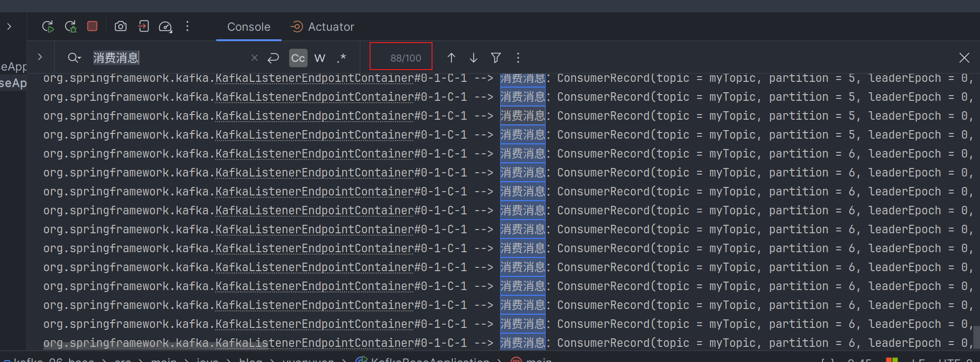Switch to the Actuator tab
The height and width of the screenshot is (362, 980).
coord(322,27)
